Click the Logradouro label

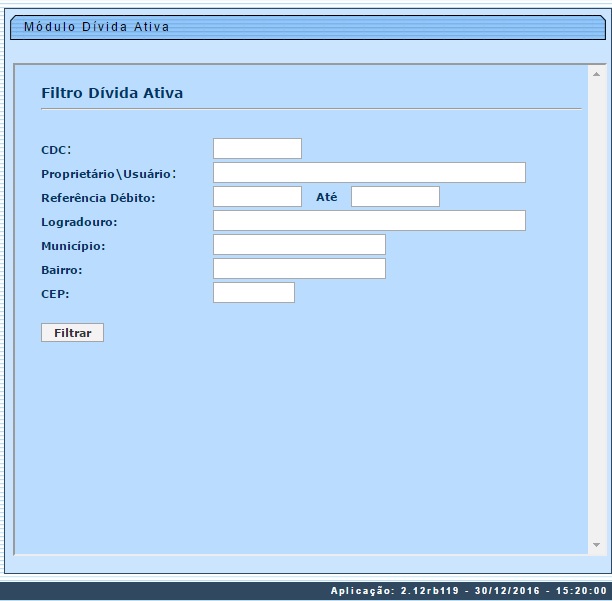click(79, 222)
